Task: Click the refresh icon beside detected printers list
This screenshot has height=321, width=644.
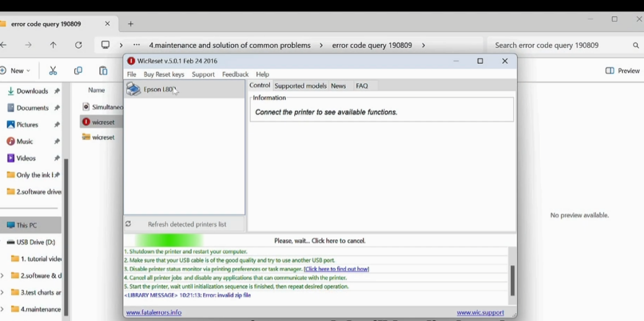Action: [128, 224]
